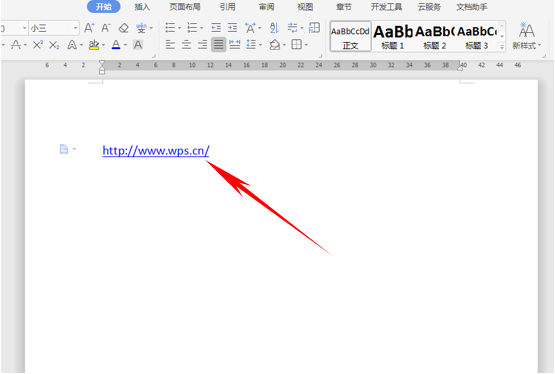Screen dimensions: 555x374
Task: Apply the 标题 3 style
Action: [x=477, y=36]
